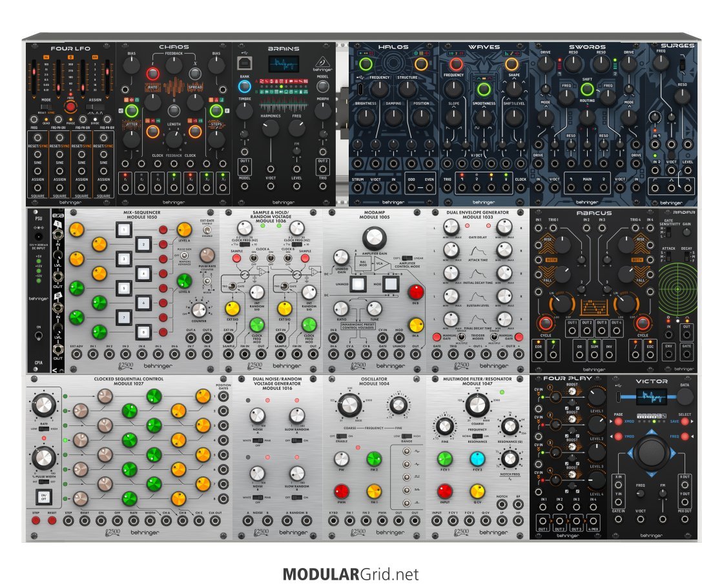The width and height of the screenshot is (702, 588).
Task: Click the TIMBRE knob on Brains
Action: (245, 111)
